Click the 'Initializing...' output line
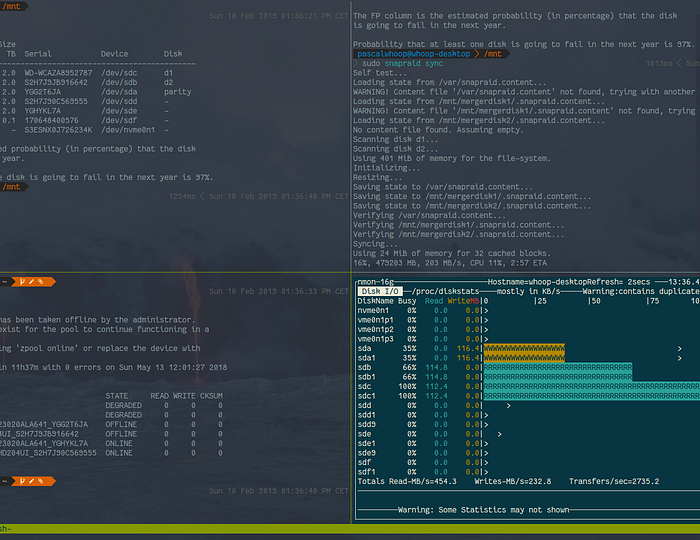Image resolution: width=700 pixels, height=540 pixels. click(x=387, y=168)
